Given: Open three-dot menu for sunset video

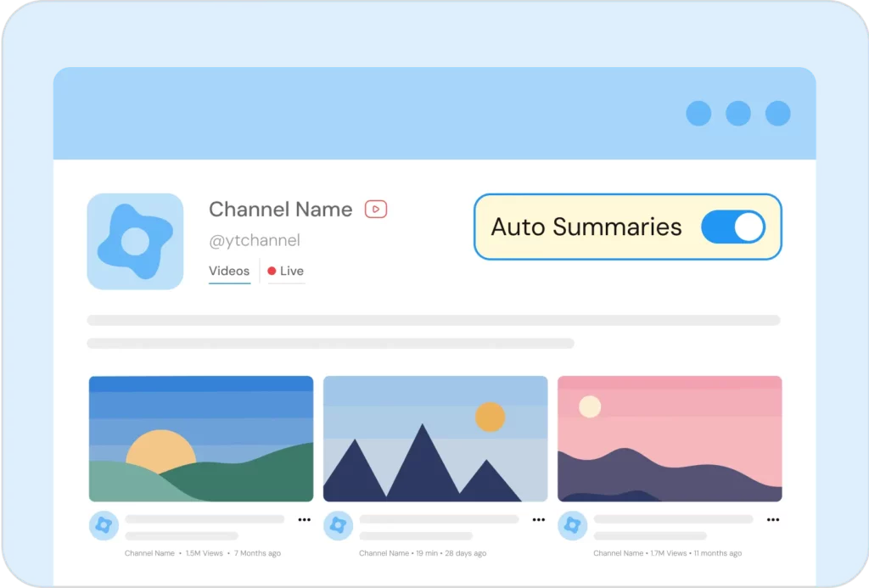Looking at the screenshot, I should (304, 519).
